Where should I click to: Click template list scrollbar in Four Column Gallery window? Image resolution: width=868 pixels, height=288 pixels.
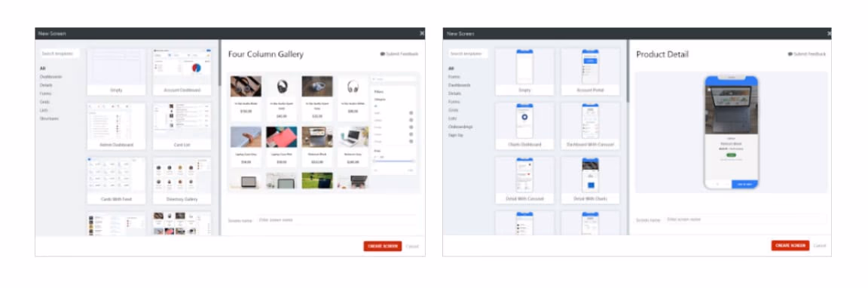click(220, 63)
